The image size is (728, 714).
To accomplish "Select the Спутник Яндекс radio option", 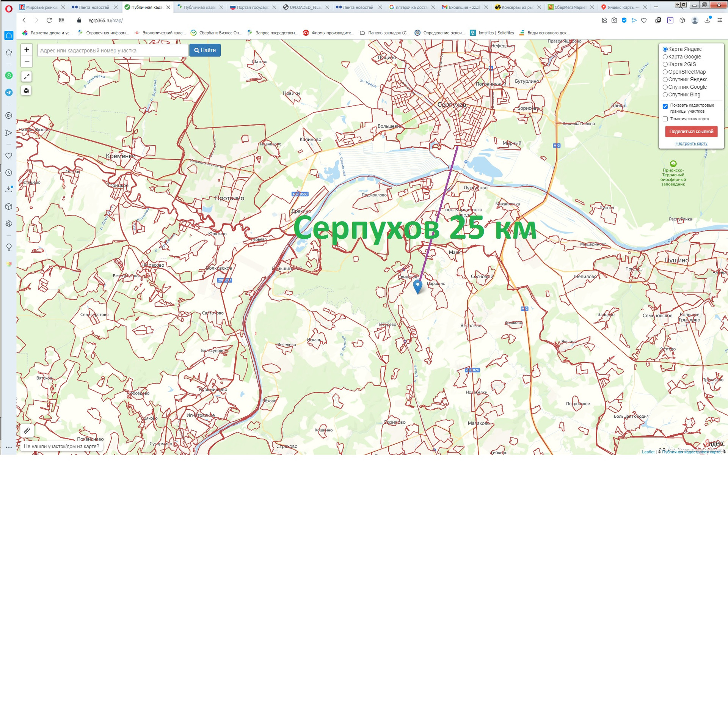I will coord(665,80).
